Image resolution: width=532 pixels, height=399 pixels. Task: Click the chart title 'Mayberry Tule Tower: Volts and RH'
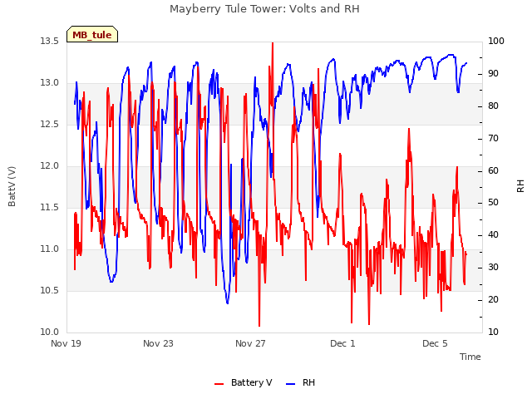tap(264, 9)
